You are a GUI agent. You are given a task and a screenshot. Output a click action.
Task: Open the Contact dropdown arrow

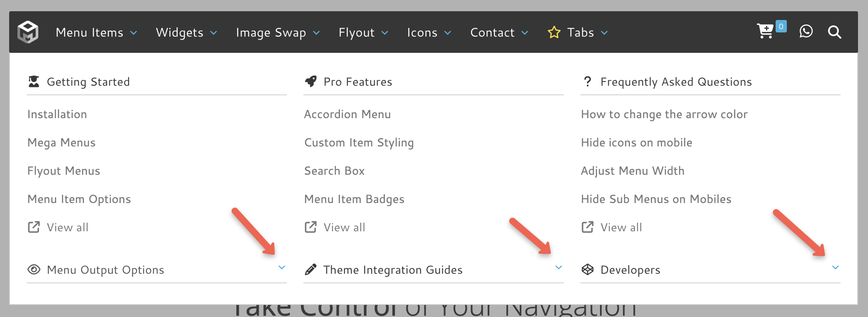point(525,33)
